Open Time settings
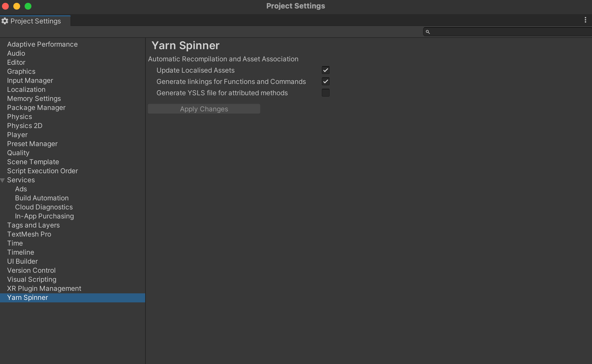 pos(15,243)
